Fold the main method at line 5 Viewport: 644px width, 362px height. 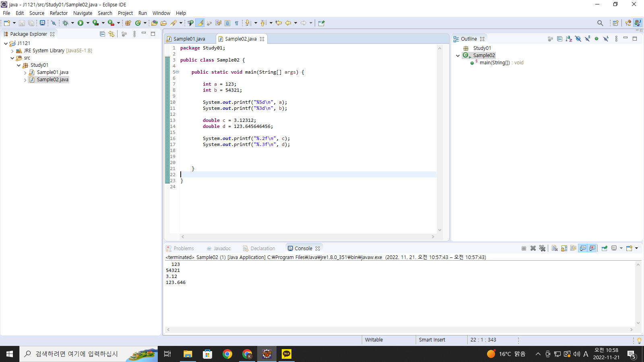[177, 72]
